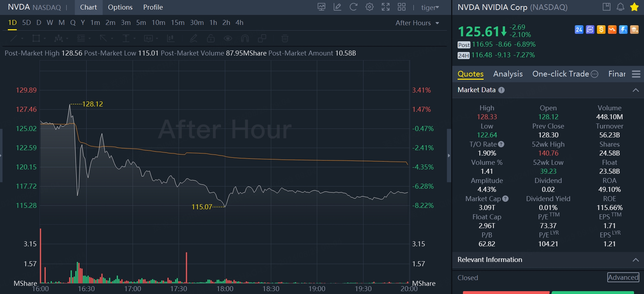Click the 128.12 high price marker
Image resolution: width=644 pixels, height=294 pixels.
point(92,104)
